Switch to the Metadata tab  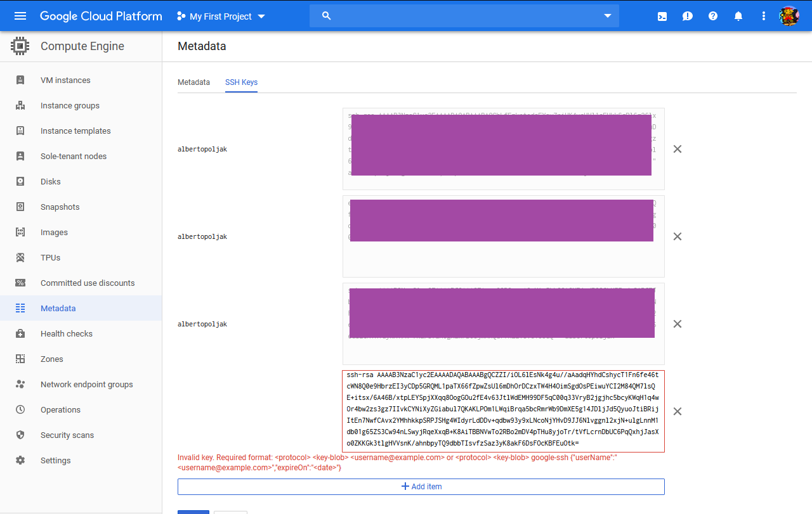tap(193, 82)
